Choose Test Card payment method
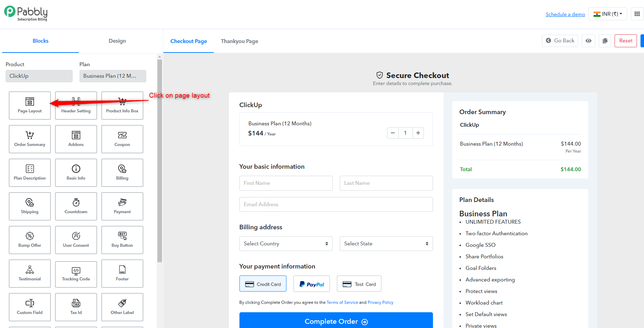The image size is (644, 328). [x=359, y=284]
